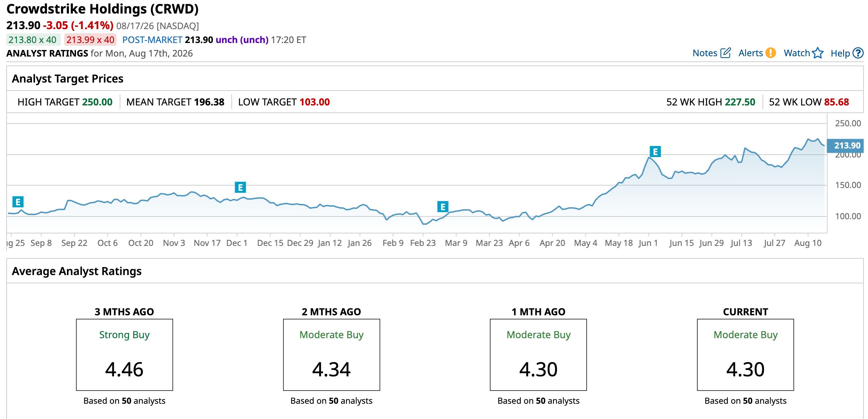Select the 4.46 rating score
The height and width of the screenshot is (419, 868).
coord(124,369)
